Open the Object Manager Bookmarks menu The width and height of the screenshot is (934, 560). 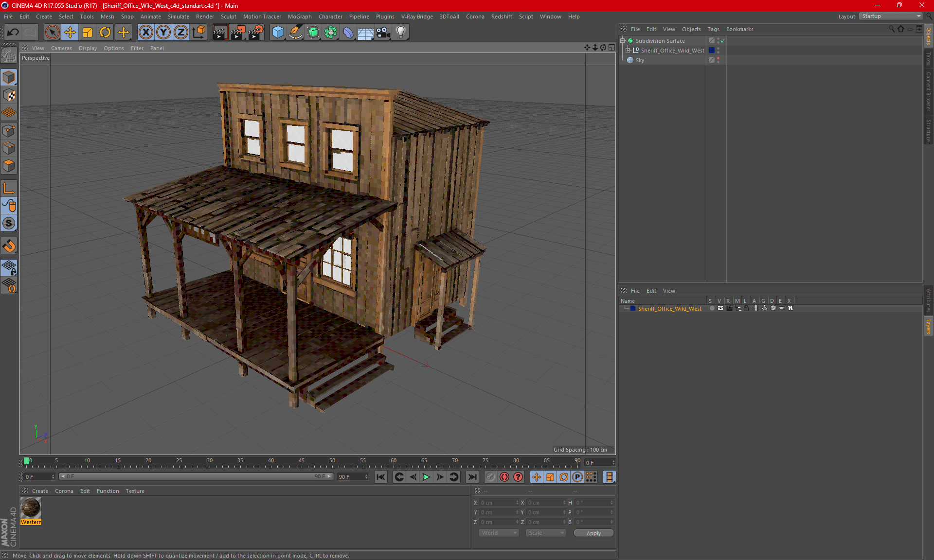click(739, 29)
